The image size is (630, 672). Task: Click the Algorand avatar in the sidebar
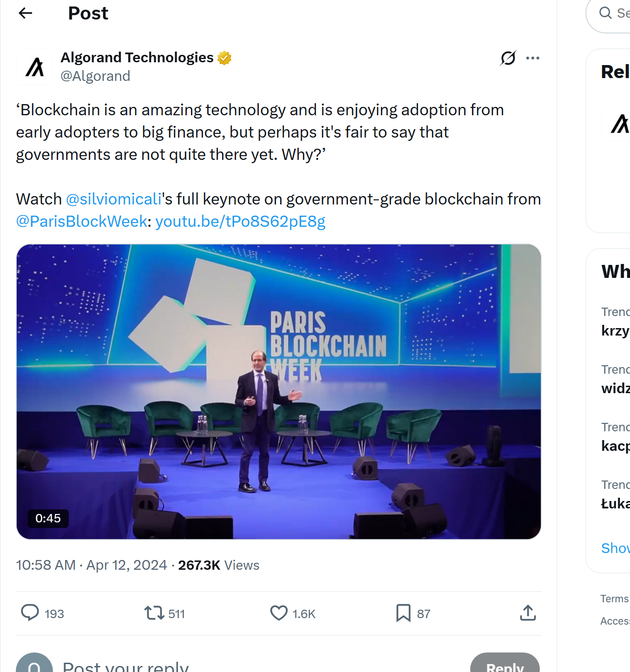click(618, 123)
